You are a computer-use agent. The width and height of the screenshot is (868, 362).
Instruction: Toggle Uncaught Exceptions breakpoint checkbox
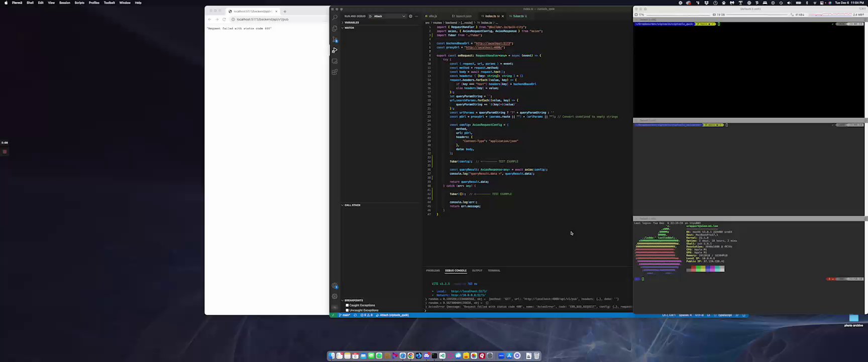tap(347, 310)
